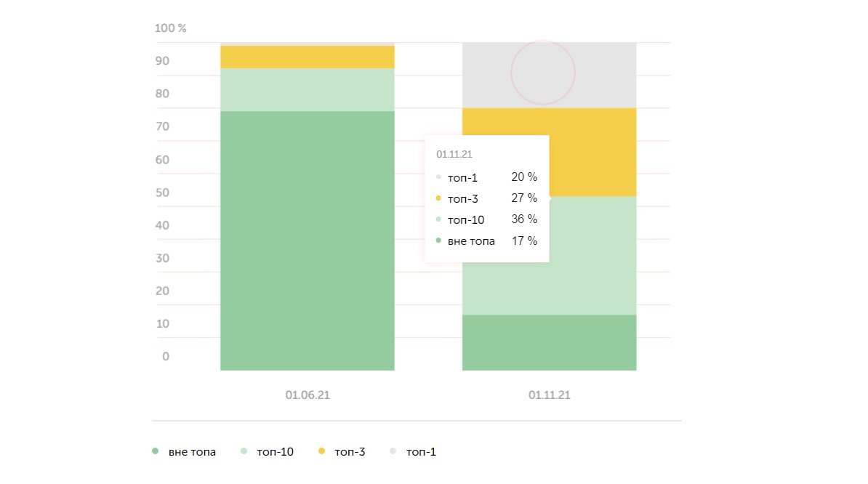Image resolution: width=868 pixels, height=484 pixels.
Task: Click the 01.11.21 bar's dark green segment
Action: pyautogui.click(x=549, y=342)
